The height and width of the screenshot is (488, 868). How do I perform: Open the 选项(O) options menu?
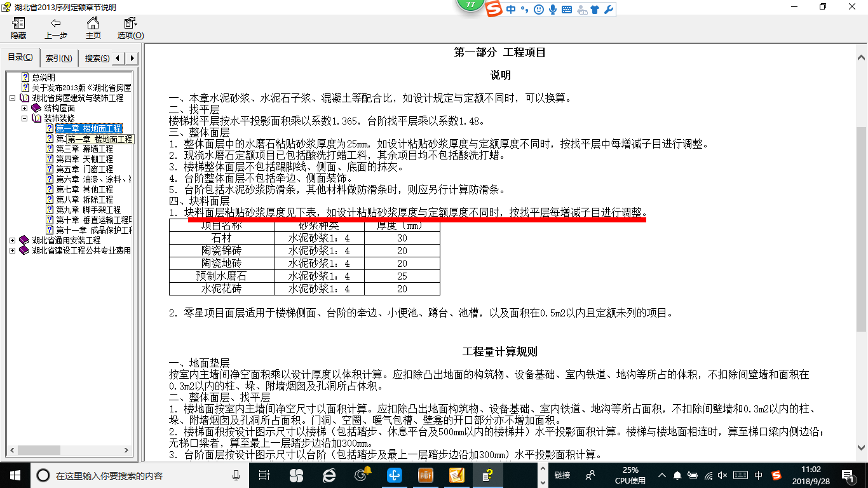(x=130, y=28)
